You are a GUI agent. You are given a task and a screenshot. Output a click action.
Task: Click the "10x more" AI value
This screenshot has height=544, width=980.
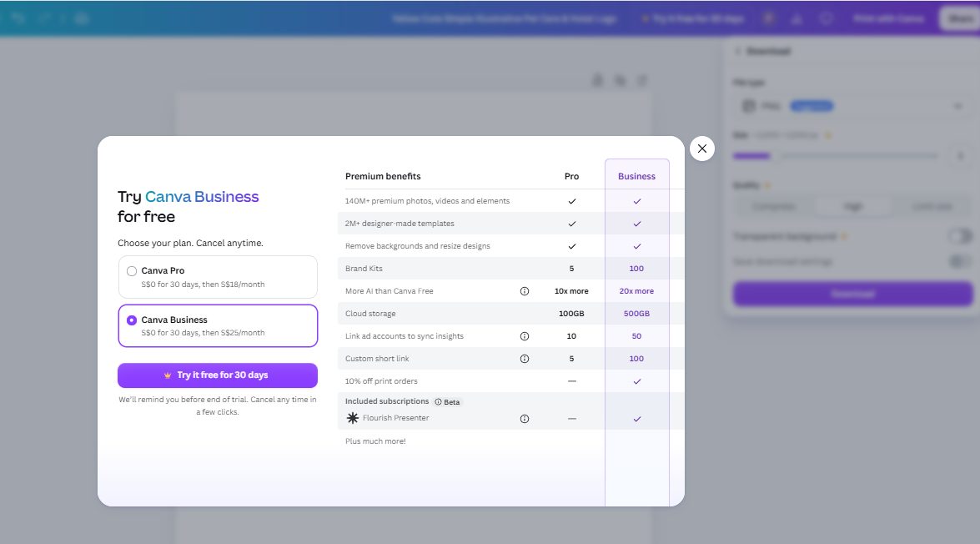coord(571,291)
